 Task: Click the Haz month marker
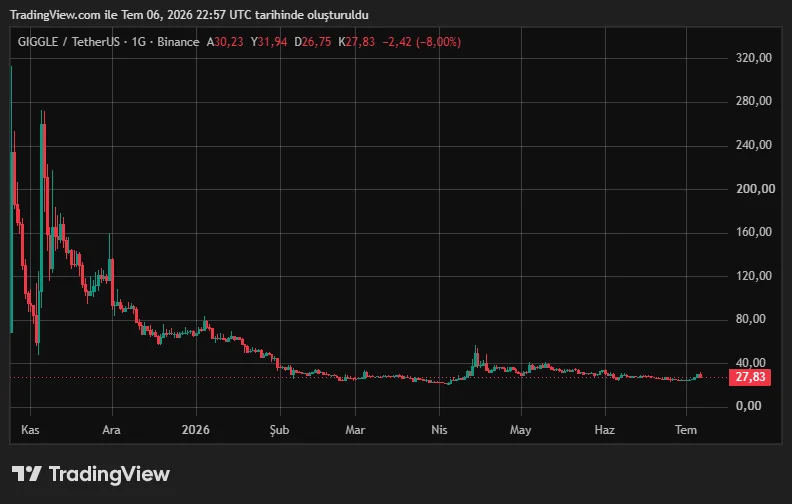pos(605,430)
